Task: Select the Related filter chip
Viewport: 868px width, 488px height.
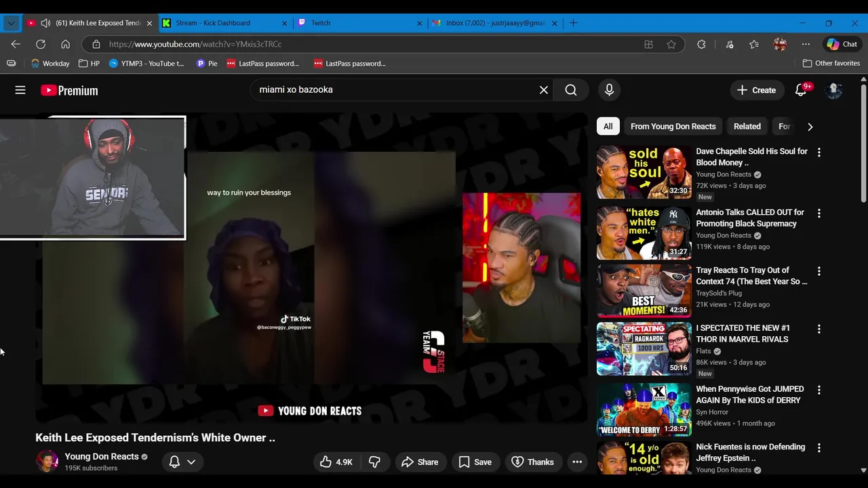Action: (x=747, y=126)
